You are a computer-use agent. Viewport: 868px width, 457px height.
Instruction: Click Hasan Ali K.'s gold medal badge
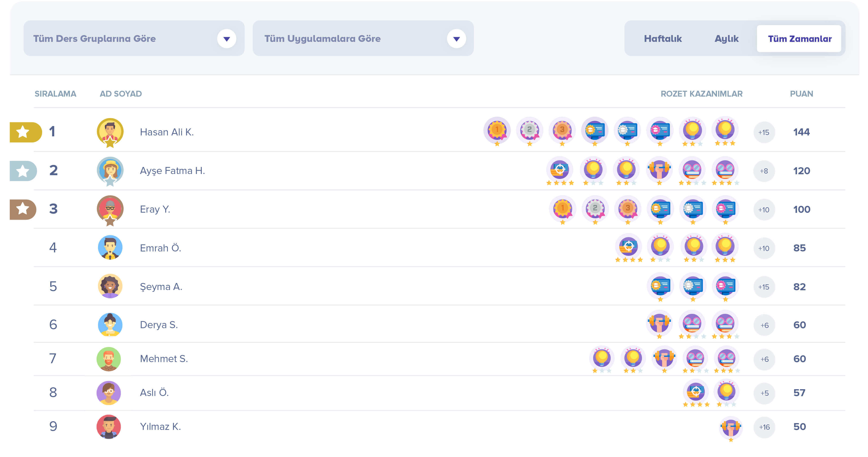[x=497, y=130]
